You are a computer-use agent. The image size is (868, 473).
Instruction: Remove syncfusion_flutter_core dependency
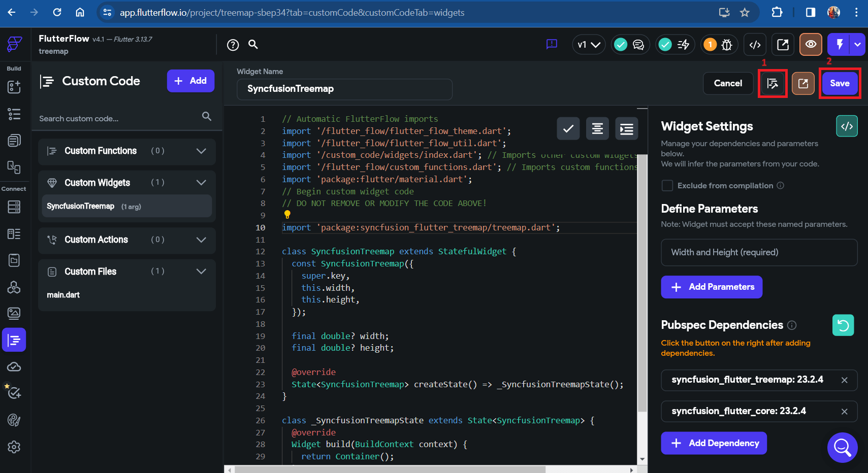click(844, 412)
